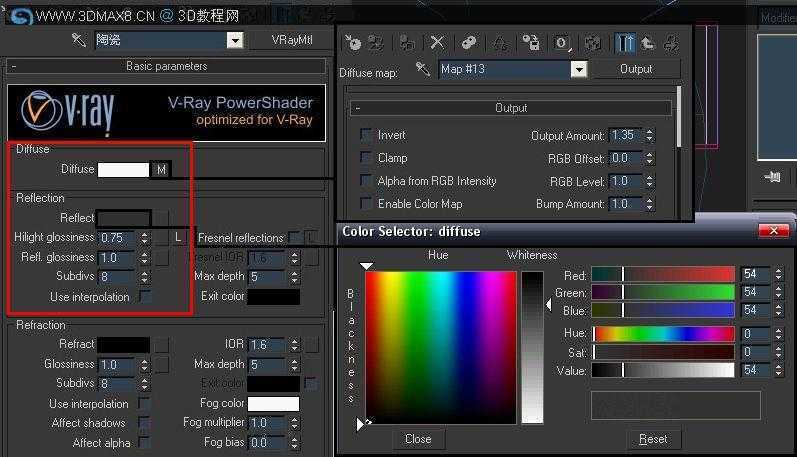Click the hand icon in right panel
Viewport: 797px width, 457px height.
coord(772,177)
